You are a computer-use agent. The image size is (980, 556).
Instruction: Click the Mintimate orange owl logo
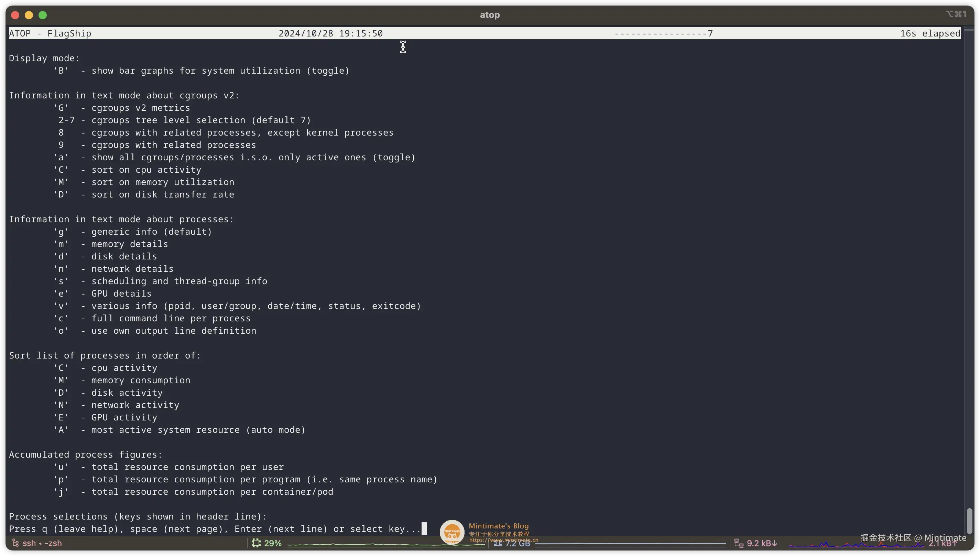(x=452, y=532)
